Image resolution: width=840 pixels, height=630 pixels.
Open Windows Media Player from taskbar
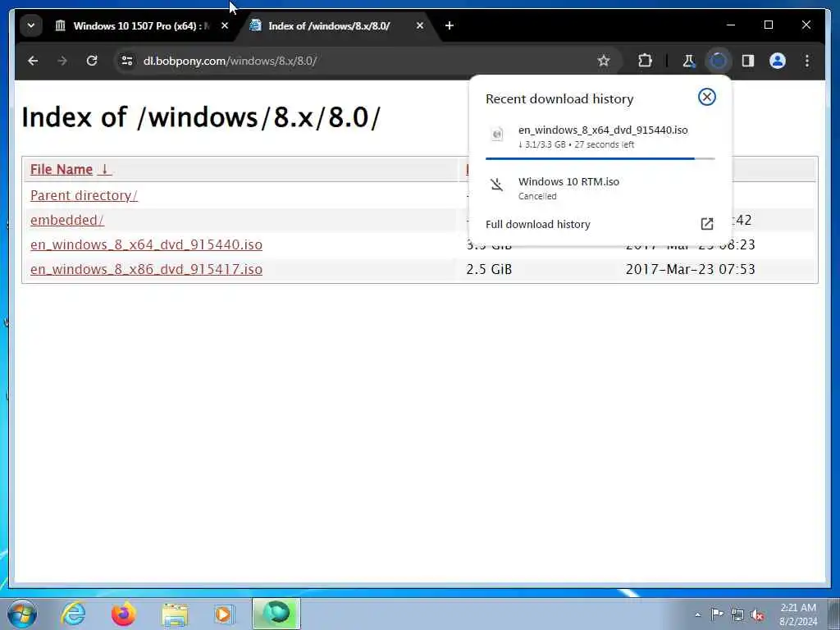(224, 614)
